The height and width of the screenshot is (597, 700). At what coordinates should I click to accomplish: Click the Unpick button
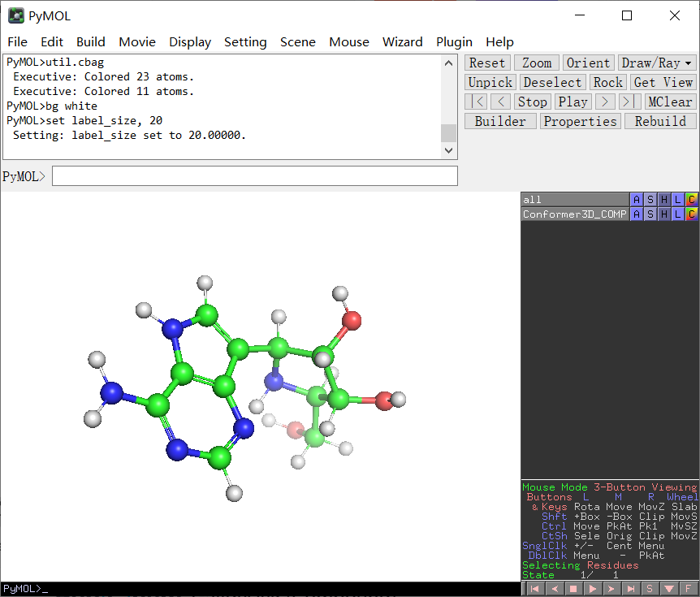click(x=490, y=83)
